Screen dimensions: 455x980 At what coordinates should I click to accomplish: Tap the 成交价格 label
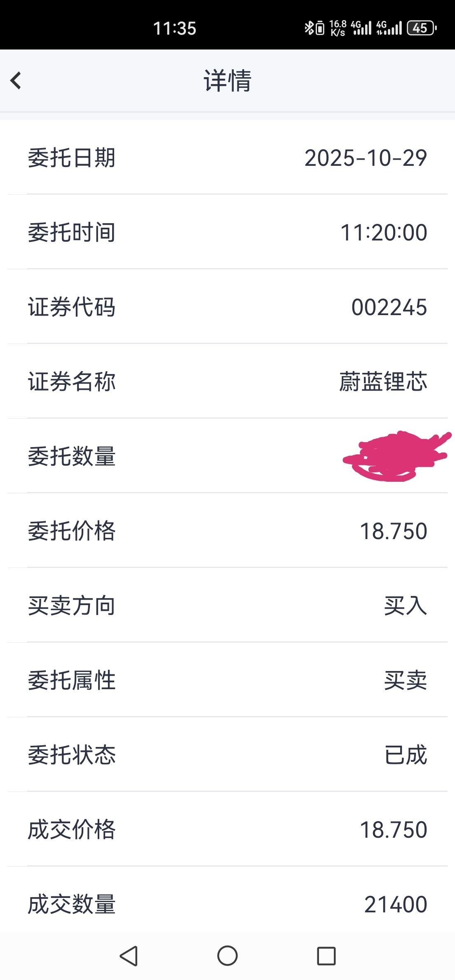point(72,829)
